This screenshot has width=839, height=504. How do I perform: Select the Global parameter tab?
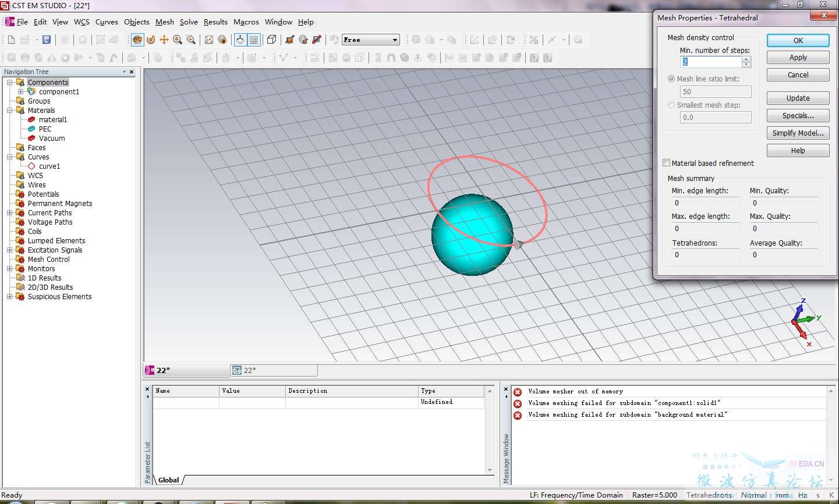(x=168, y=480)
